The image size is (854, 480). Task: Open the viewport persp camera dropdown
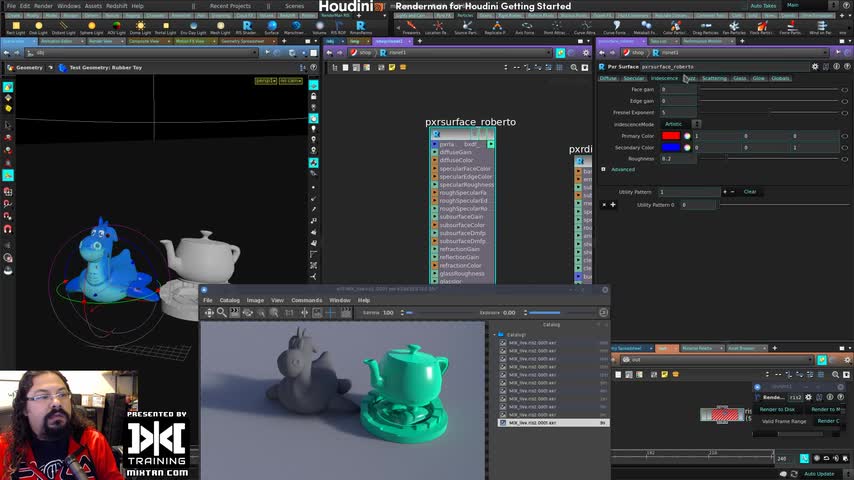265,81
